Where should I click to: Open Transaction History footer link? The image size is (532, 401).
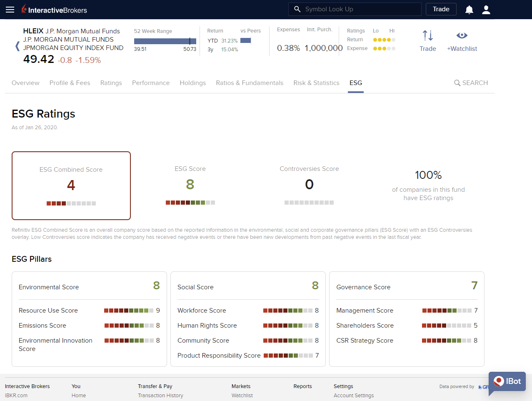[160, 396]
